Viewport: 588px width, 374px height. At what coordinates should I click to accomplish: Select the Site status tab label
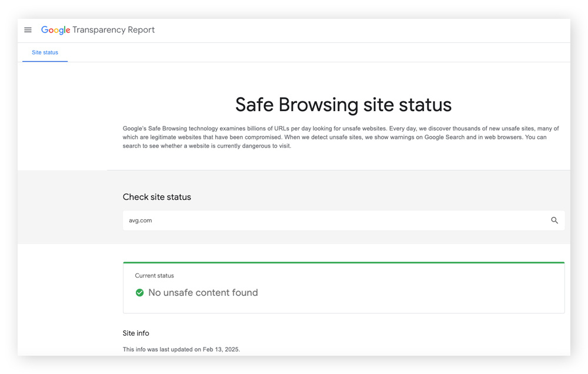pyautogui.click(x=45, y=52)
